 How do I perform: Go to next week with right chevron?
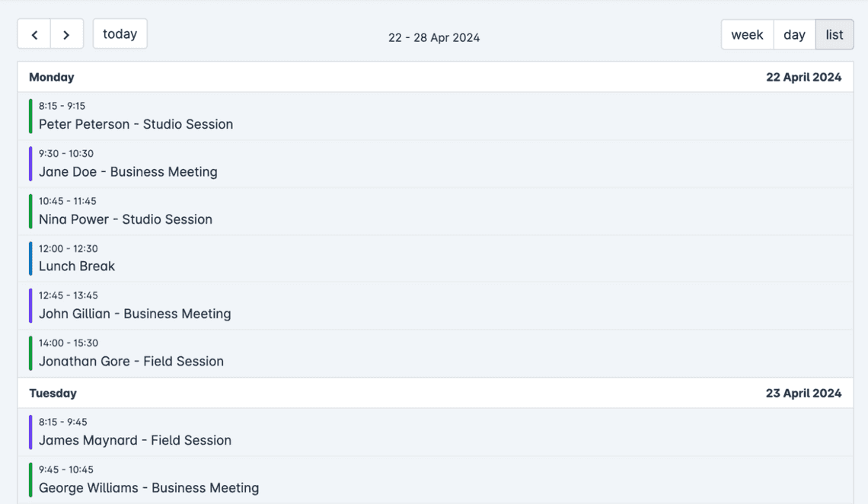(67, 34)
